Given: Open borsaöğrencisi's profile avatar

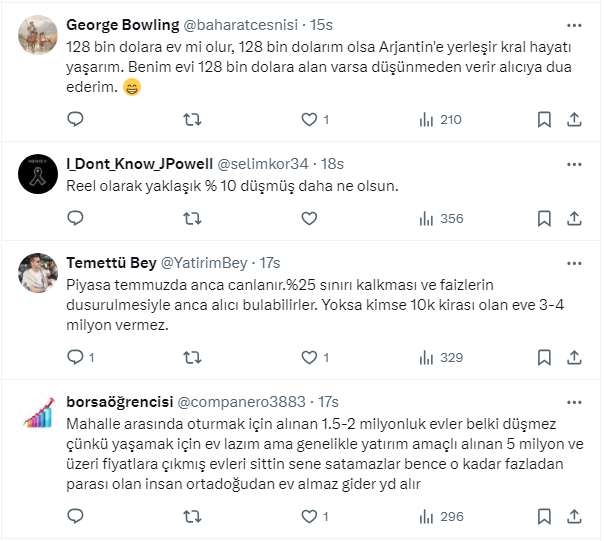Looking at the screenshot, I should tap(38, 410).
